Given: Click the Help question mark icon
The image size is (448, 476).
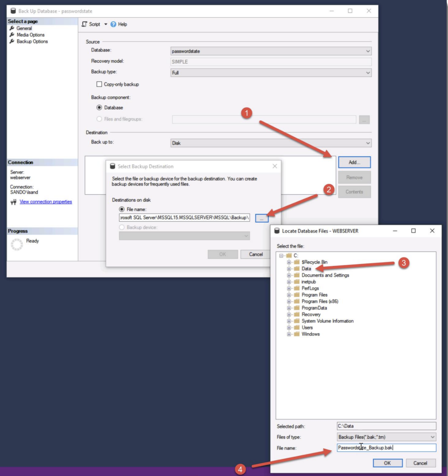Looking at the screenshot, I should 113,24.
